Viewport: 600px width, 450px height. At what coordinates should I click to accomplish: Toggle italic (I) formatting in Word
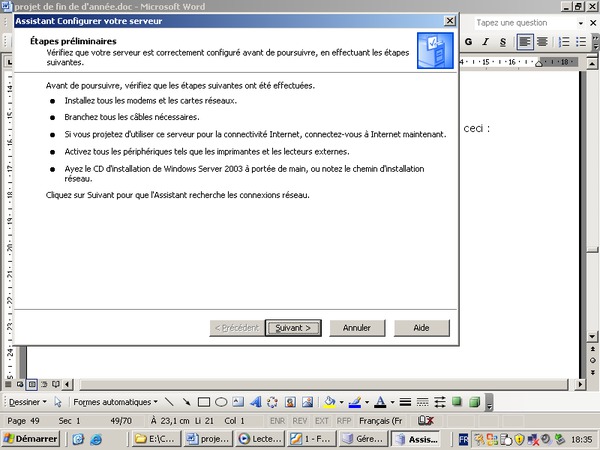pos(486,42)
